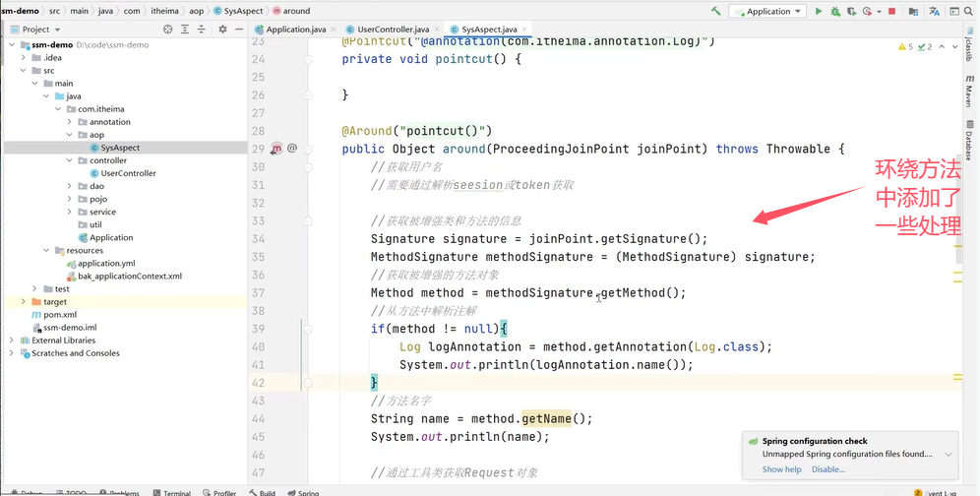The image size is (980, 496).
Task: Open the jclasslib side tab
Action: click(969, 45)
